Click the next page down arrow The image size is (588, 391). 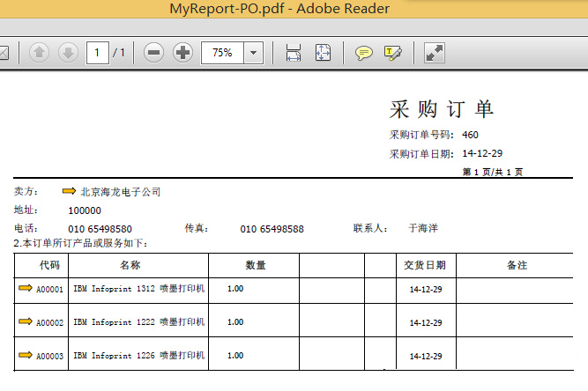coord(68,53)
